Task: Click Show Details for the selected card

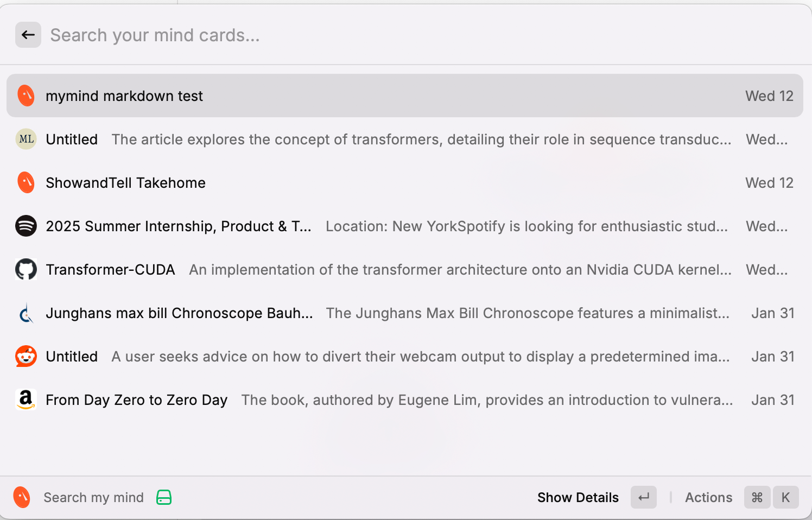Action: (x=578, y=497)
